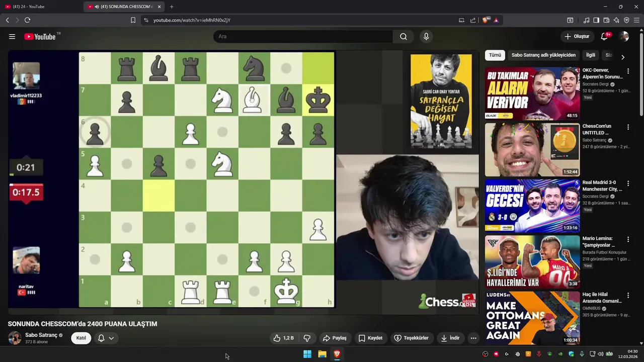644x362 pixels.
Task: Open the Brave main menu hamburger
Action: (637, 20)
